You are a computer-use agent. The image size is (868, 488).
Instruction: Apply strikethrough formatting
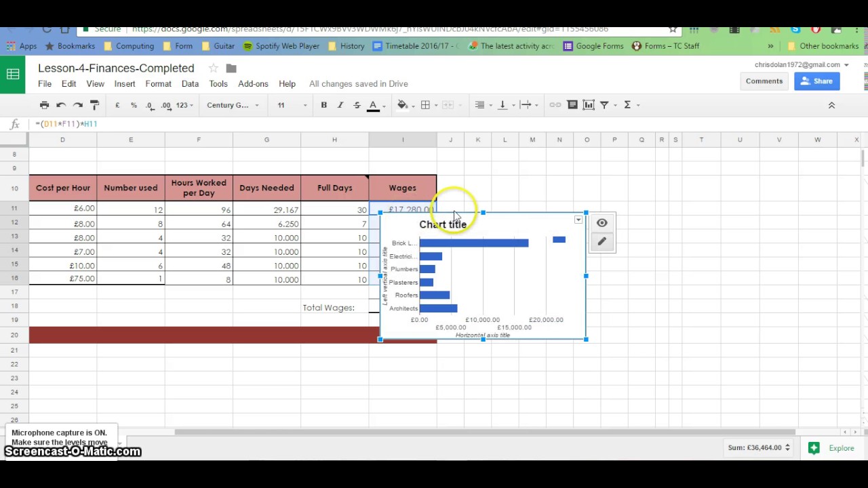(x=357, y=105)
